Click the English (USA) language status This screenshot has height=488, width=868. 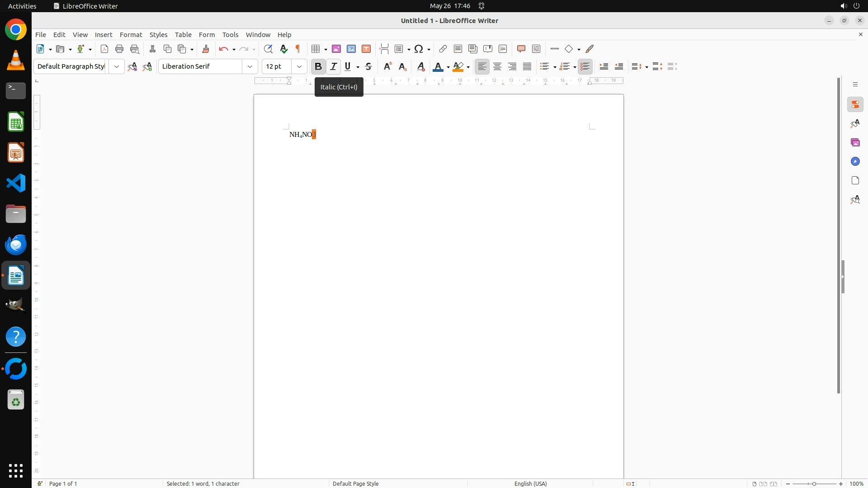pos(530,483)
